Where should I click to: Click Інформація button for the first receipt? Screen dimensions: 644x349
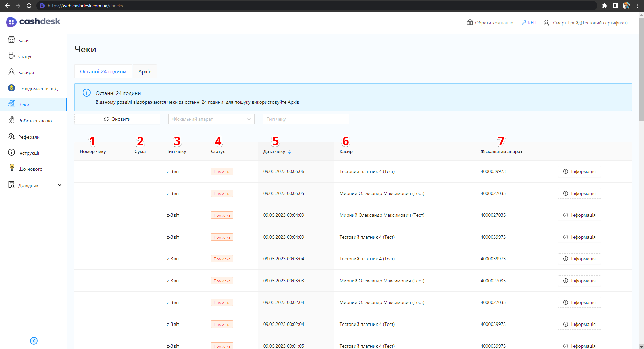(x=579, y=171)
